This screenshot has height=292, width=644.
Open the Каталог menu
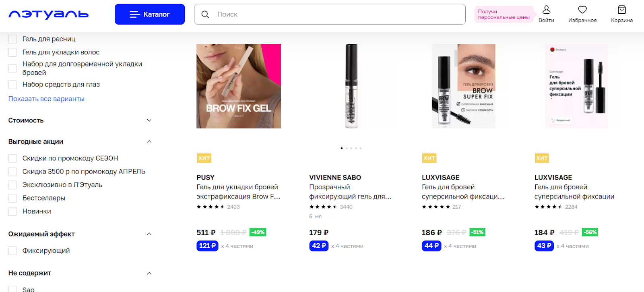click(x=150, y=14)
